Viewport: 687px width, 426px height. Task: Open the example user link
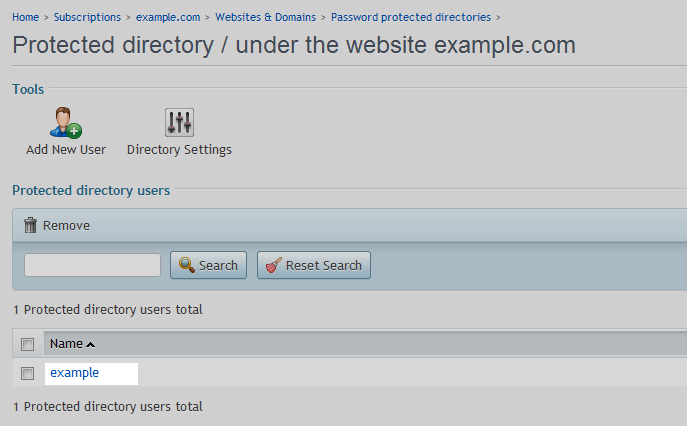[x=74, y=373]
